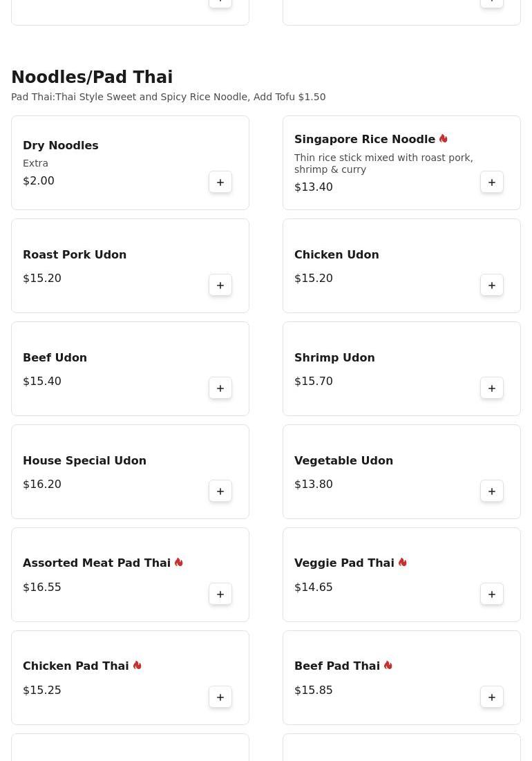Open the Singapore Rice Noodle item title
The width and height of the screenshot is (532, 761).
(364, 140)
